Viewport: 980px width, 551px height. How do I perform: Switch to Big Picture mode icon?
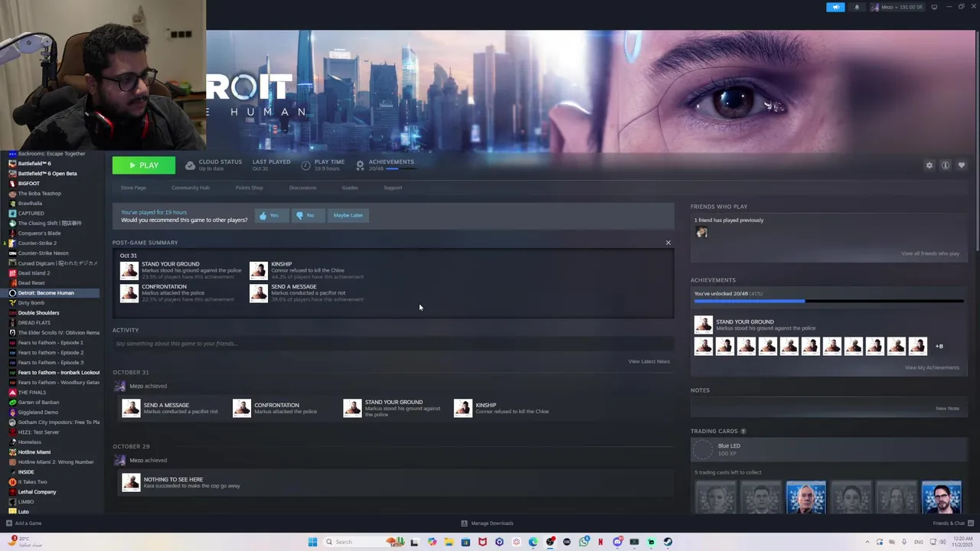point(934,7)
